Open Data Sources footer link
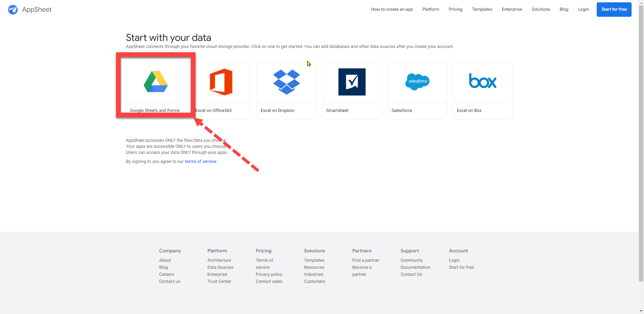The image size is (644, 314). pyautogui.click(x=220, y=267)
